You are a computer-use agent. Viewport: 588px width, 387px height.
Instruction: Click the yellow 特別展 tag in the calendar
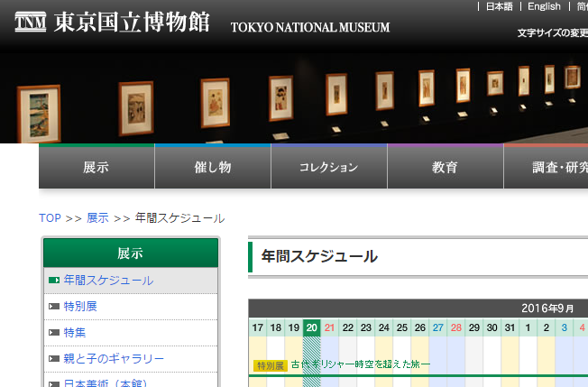[x=271, y=365]
